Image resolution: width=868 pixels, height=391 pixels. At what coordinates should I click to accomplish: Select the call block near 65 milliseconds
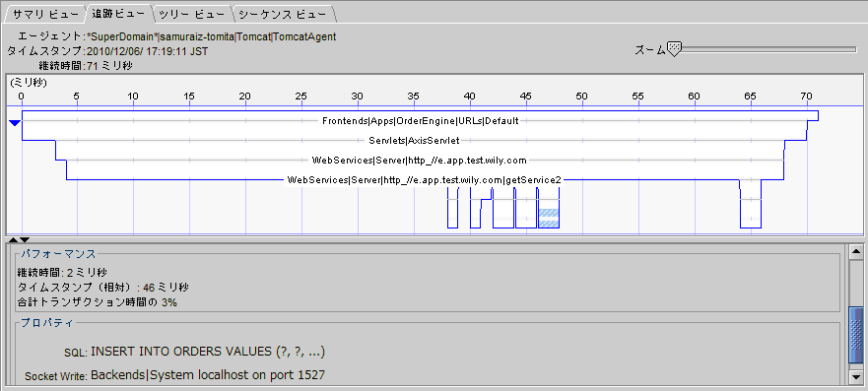751,208
